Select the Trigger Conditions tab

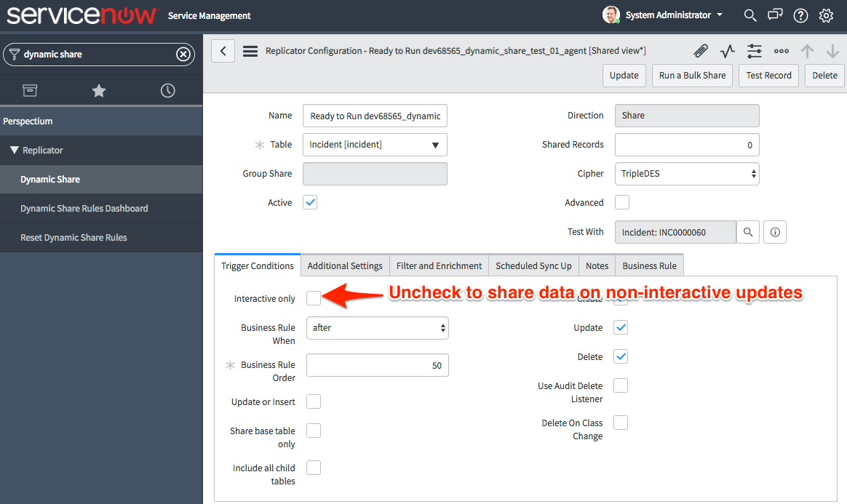point(258,265)
